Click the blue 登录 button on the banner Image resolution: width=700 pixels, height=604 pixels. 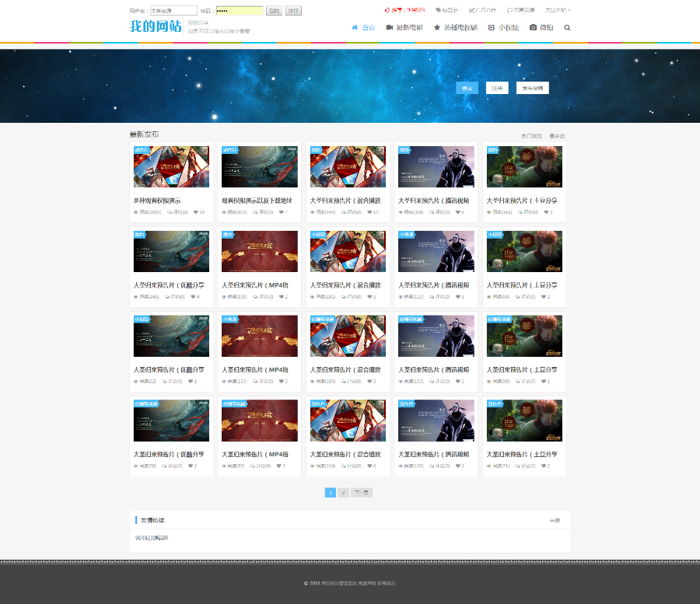point(467,88)
